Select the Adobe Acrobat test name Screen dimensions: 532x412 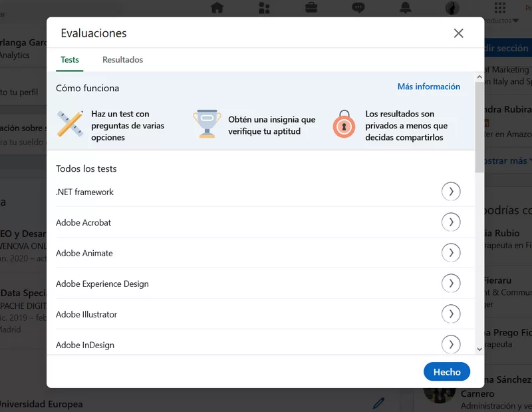pyautogui.click(x=83, y=222)
